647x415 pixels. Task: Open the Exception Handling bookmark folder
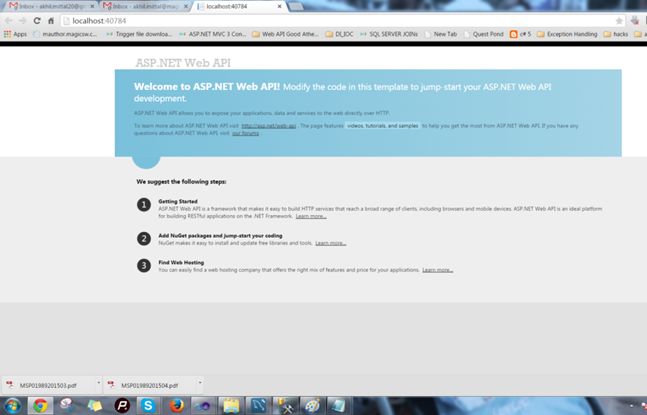tap(567, 34)
